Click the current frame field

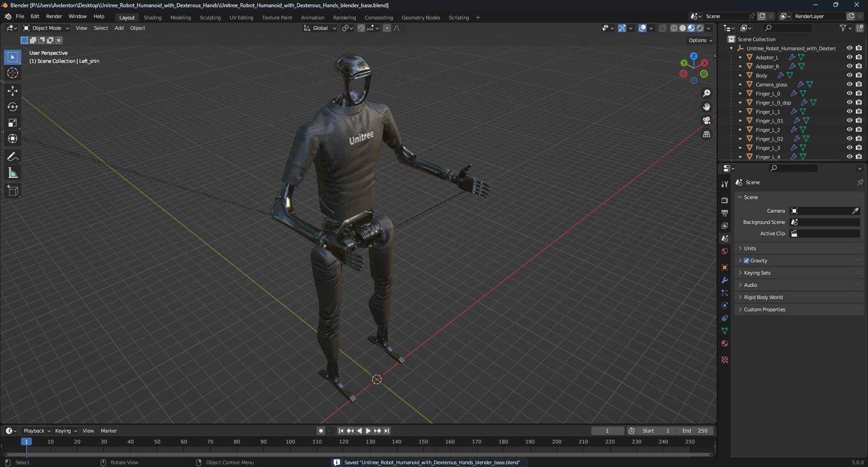point(607,431)
